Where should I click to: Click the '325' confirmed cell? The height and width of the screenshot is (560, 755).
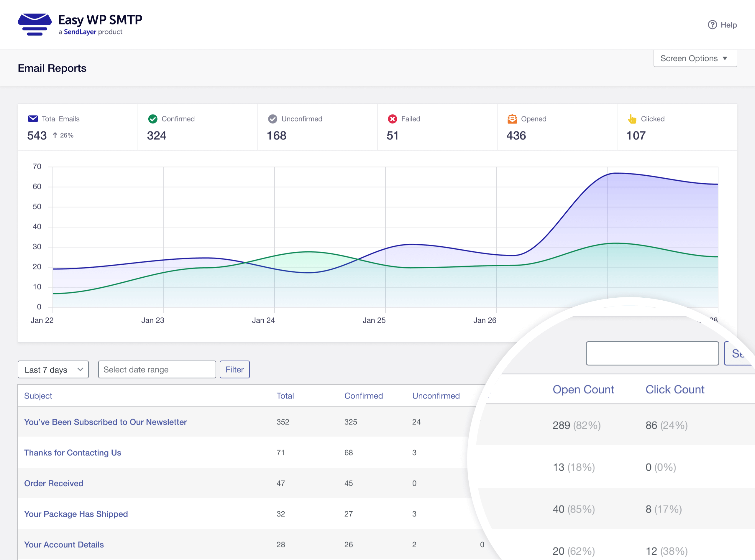(351, 422)
